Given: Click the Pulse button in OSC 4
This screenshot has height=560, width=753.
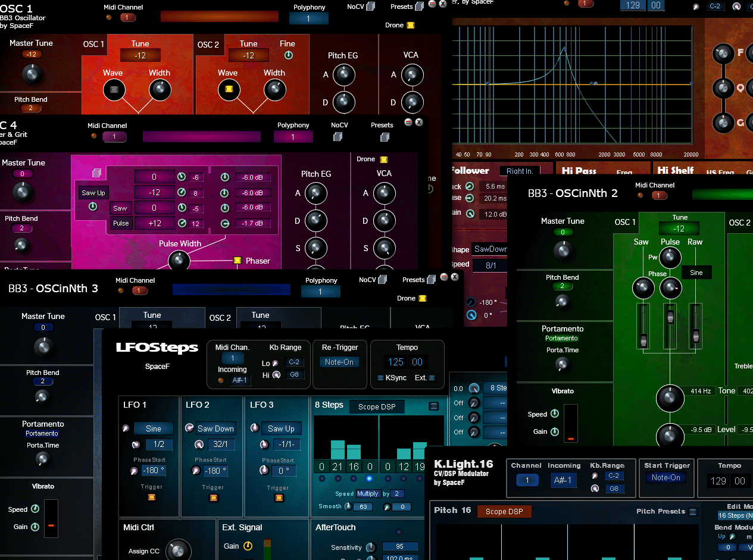Looking at the screenshot, I should coord(121,224).
